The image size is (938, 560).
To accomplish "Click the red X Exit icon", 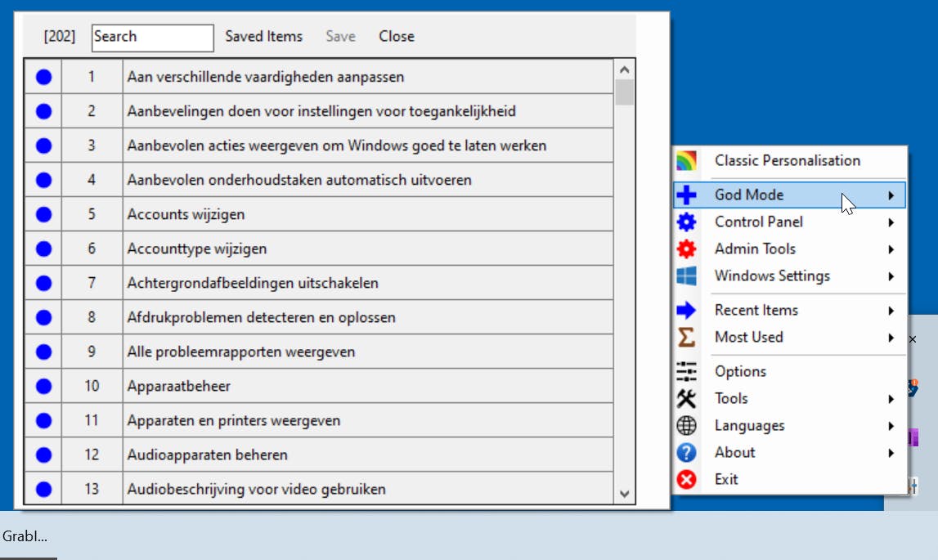I will 686,479.
